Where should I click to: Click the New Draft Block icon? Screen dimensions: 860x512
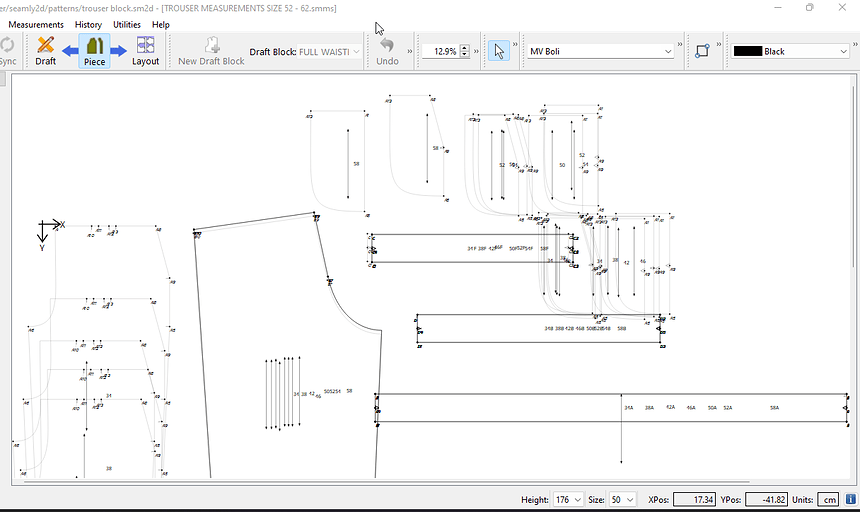click(x=211, y=50)
